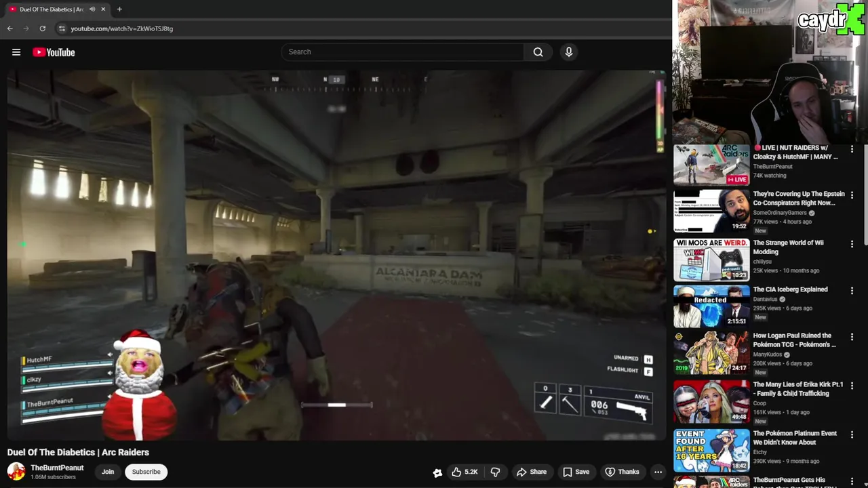
Task: Open Epstein Co-Conspirators video thumbnail
Action: click(711, 211)
